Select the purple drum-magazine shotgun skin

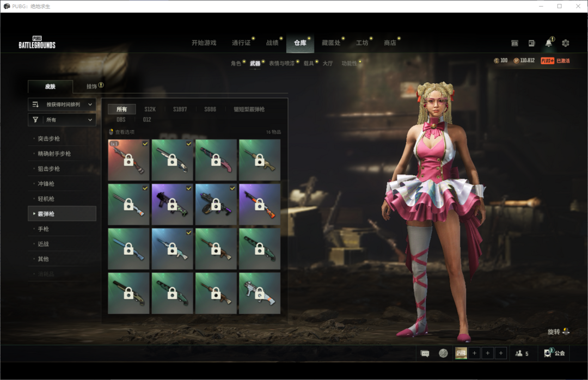[216, 205]
